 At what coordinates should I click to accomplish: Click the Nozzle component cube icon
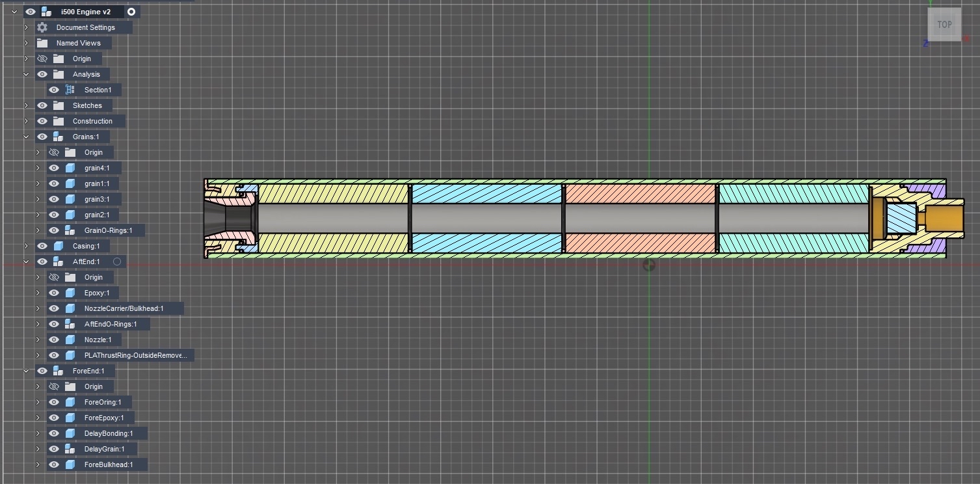70,340
